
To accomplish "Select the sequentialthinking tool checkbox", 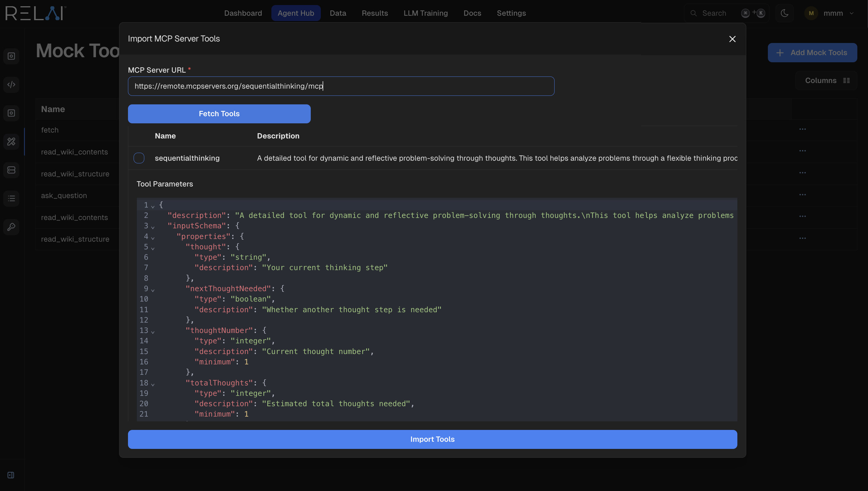I will pyautogui.click(x=139, y=158).
